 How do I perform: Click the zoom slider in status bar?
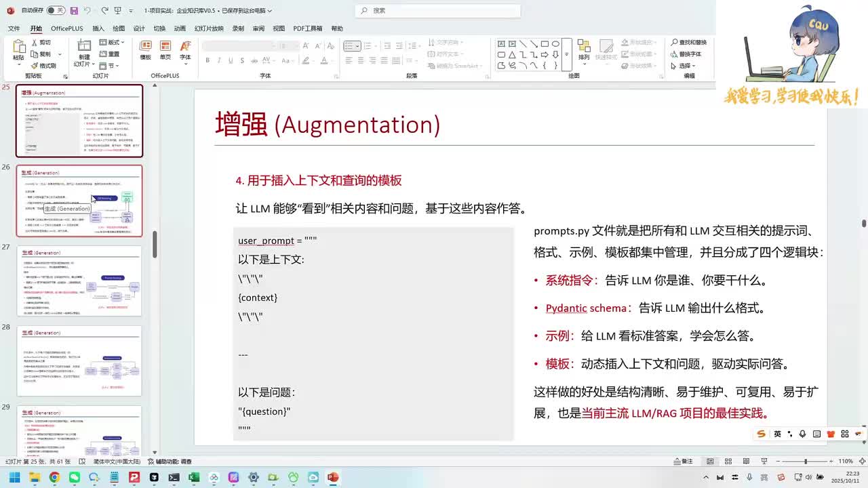(805, 462)
